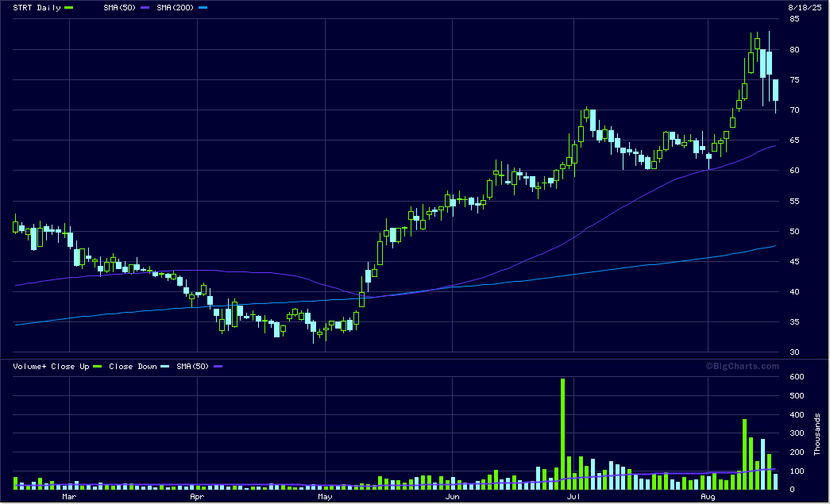830x504 pixels.
Task: Click the 200 volume axis label
Action: (797, 452)
